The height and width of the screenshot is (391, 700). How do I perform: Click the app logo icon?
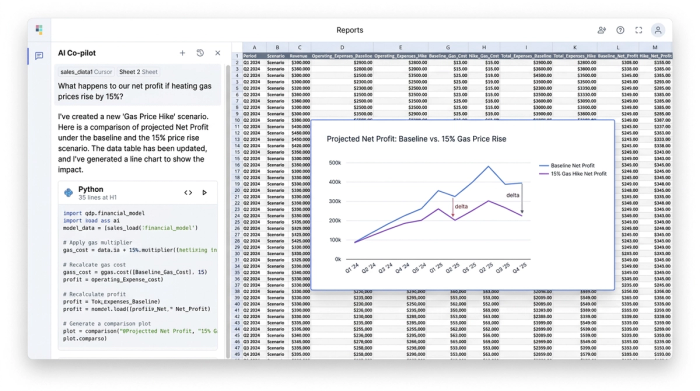click(x=39, y=30)
